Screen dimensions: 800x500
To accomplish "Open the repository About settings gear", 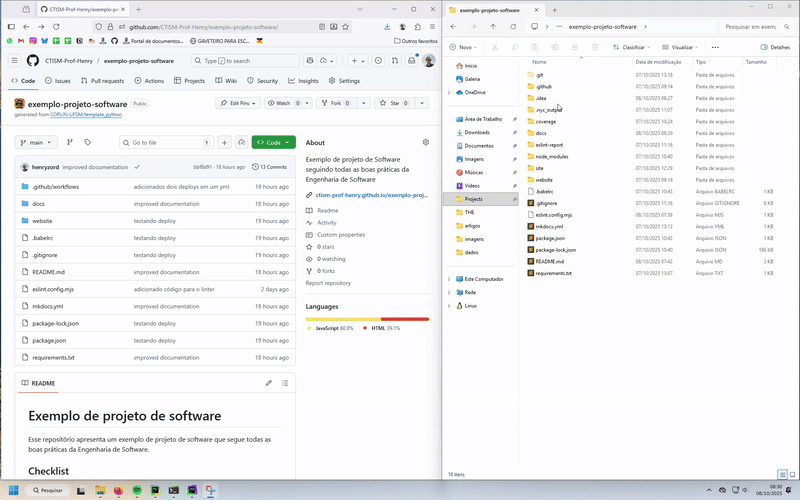I will point(425,142).
